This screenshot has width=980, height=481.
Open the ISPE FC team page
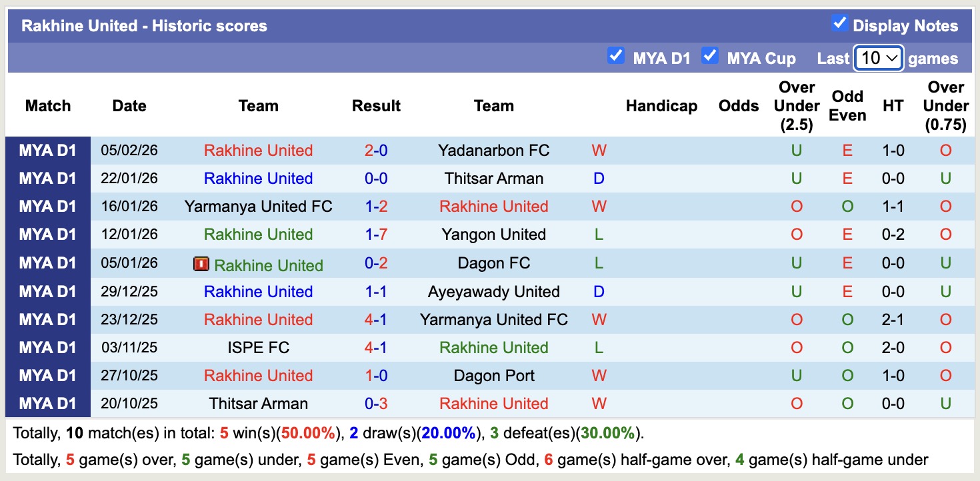pos(259,347)
